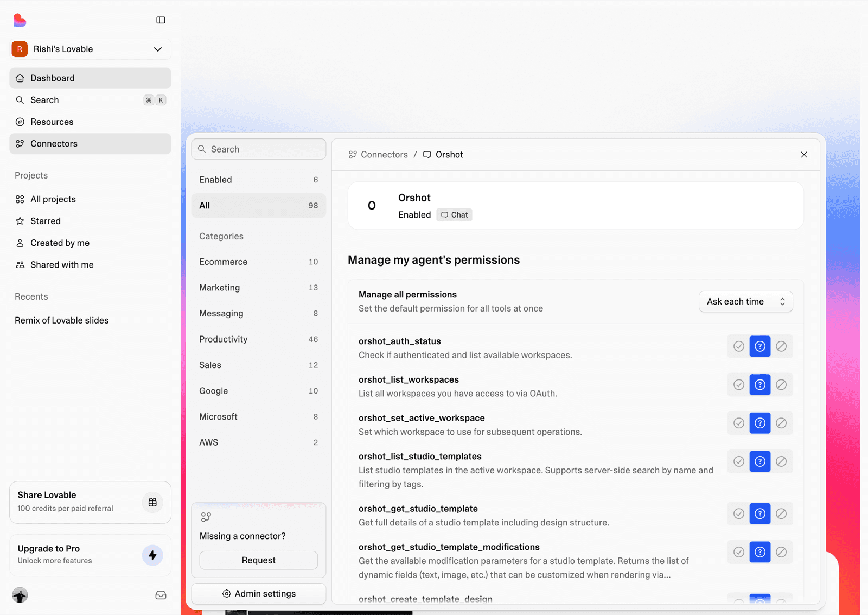
Task: Click the Chat badge on Orshot
Action: coord(455,215)
